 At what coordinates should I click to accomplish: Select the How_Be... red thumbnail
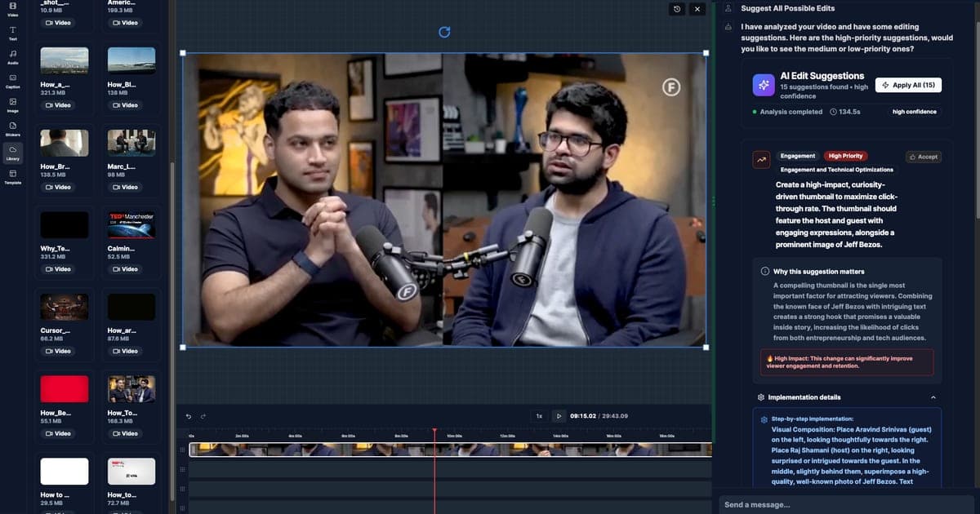tap(65, 389)
